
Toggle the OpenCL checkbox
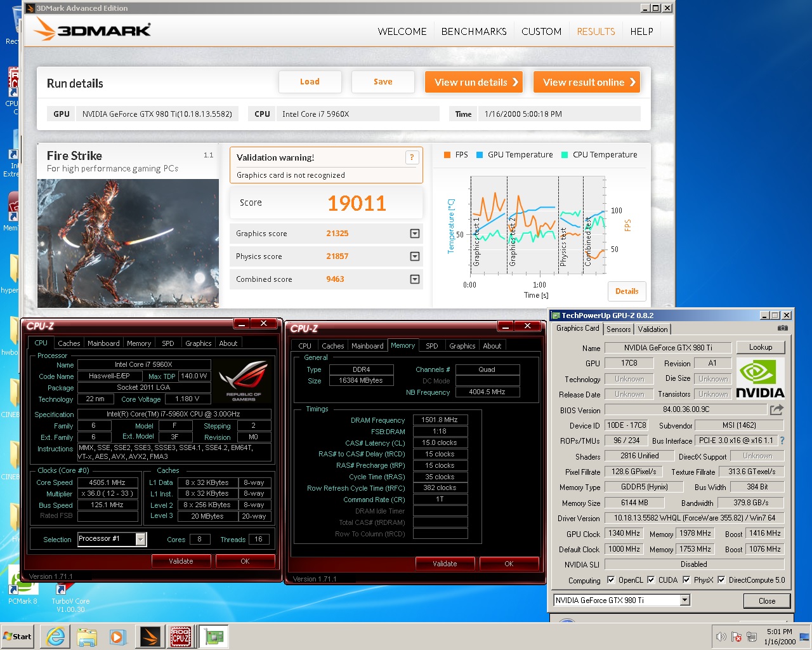coord(611,580)
